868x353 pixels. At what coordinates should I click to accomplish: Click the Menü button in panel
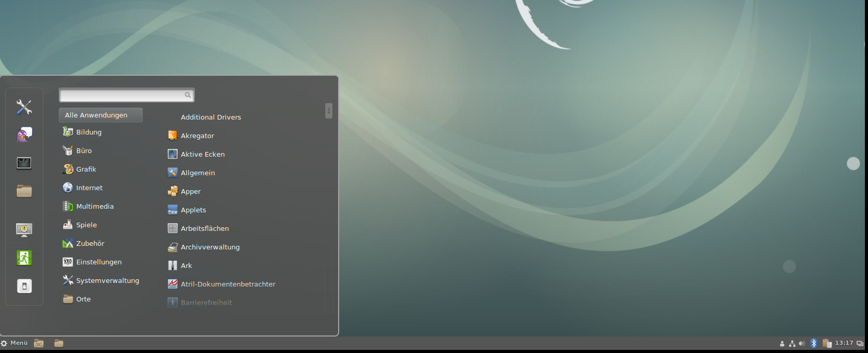click(x=14, y=343)
